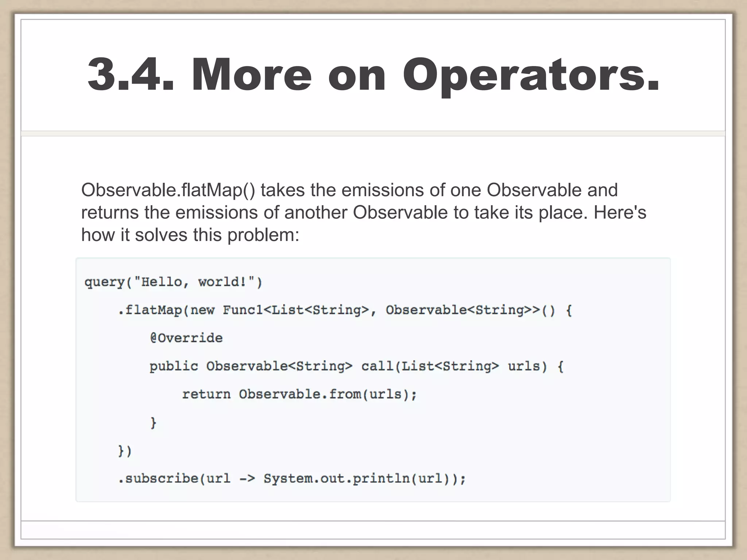Click the text "how it solves this problem:"
This screenshot has height=560, width=747.
[190, 235]
